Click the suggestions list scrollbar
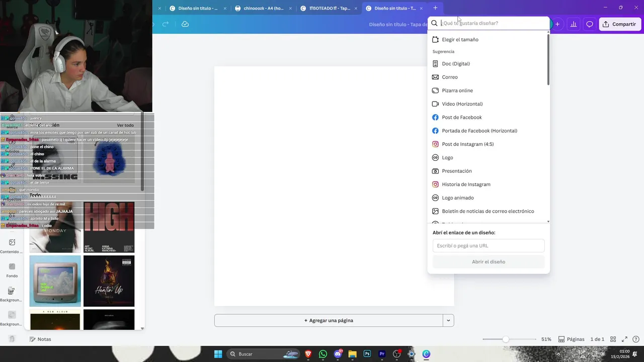This screenshot has width=644, height=362. click(x=548, y=59)
